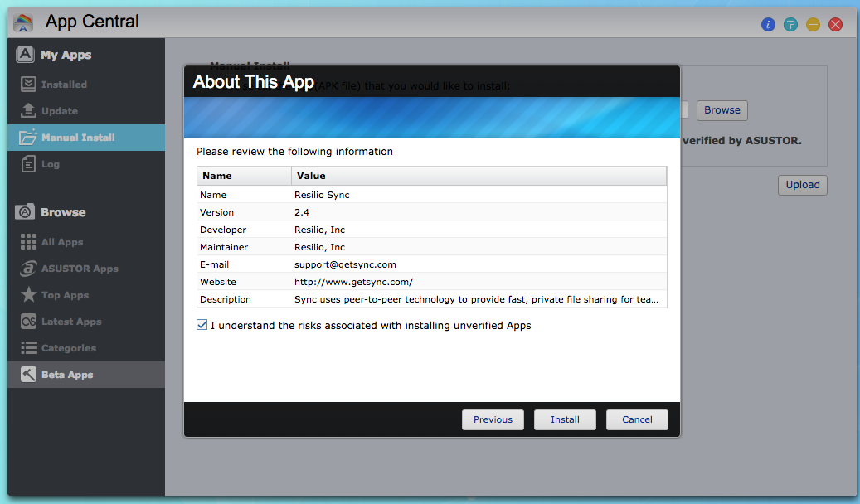Click the 'Please review the following information' text
860x504 pixels.
tap(294, 152)
